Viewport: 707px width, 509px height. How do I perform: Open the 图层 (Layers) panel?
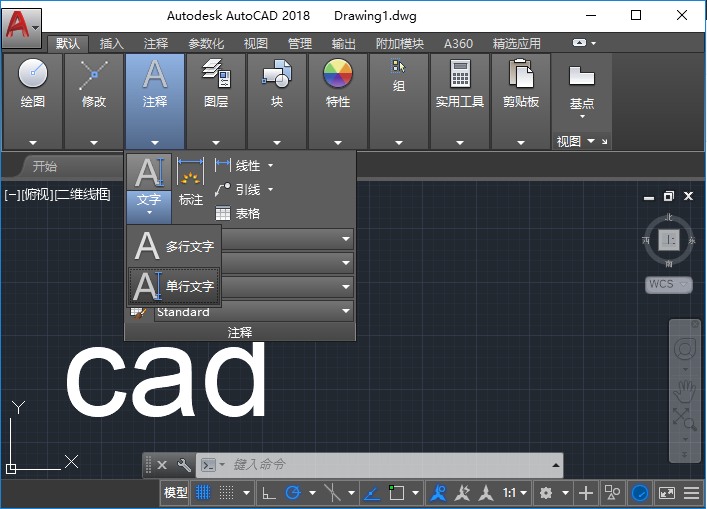pyautogui.click(x=216, y=101)
